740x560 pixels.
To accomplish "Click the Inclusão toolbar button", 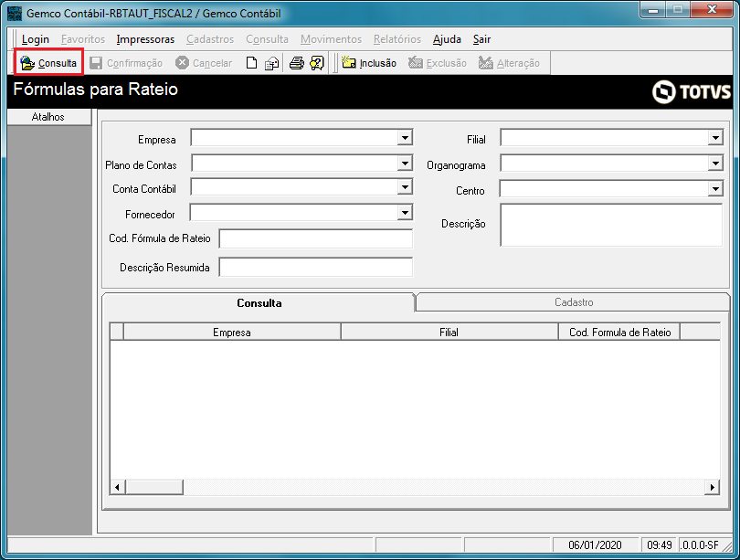I will [x=369, y=63].
